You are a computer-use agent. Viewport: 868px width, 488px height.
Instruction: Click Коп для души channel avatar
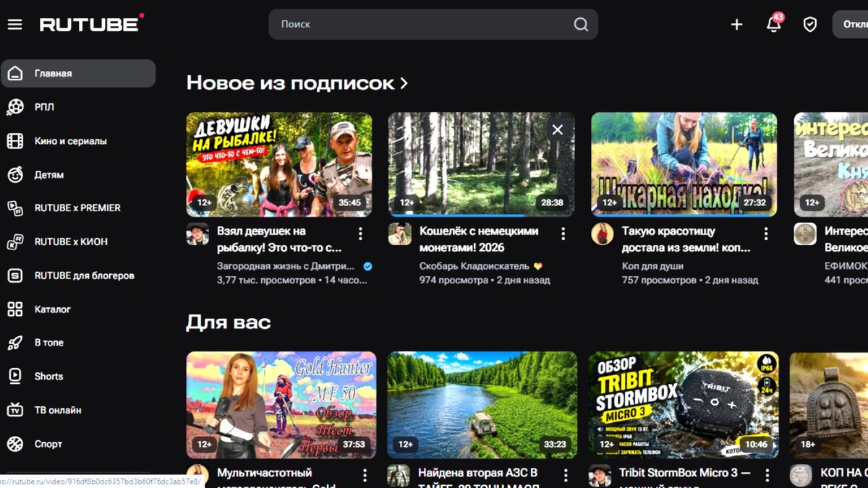603,234
